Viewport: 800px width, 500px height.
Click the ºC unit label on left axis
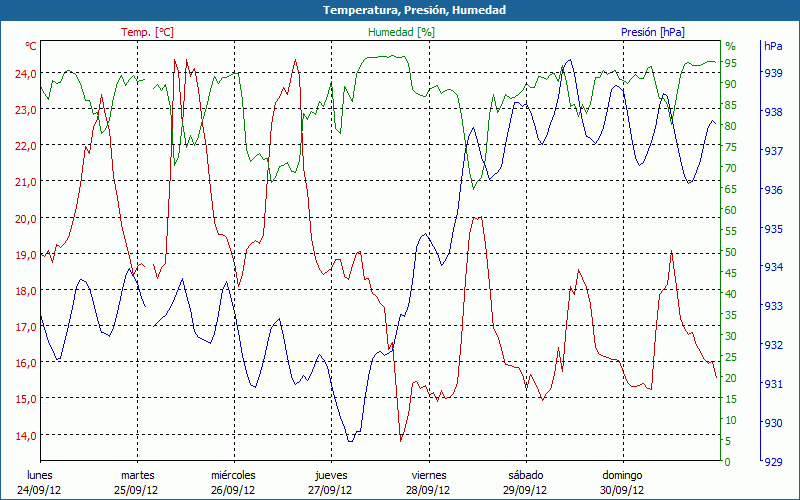(x=31, y=47)
